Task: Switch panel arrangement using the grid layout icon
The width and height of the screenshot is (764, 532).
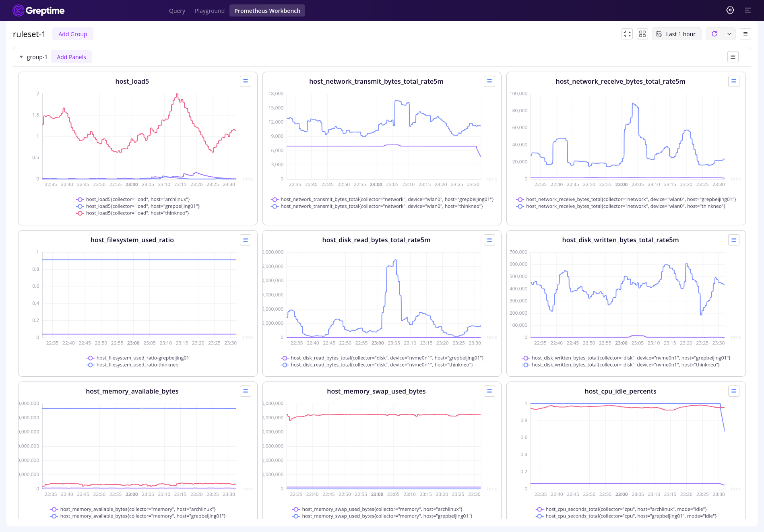Action: 642,34
